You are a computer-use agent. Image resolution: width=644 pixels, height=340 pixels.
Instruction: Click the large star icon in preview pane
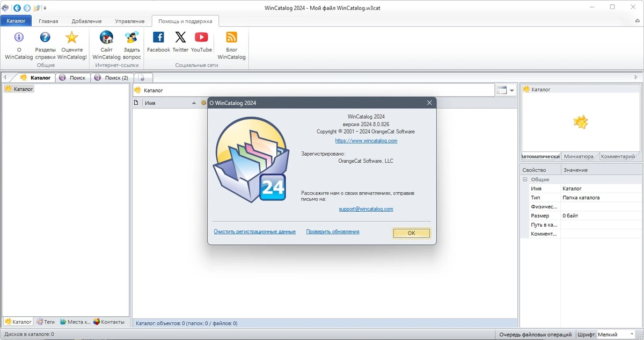coord(581,122)
